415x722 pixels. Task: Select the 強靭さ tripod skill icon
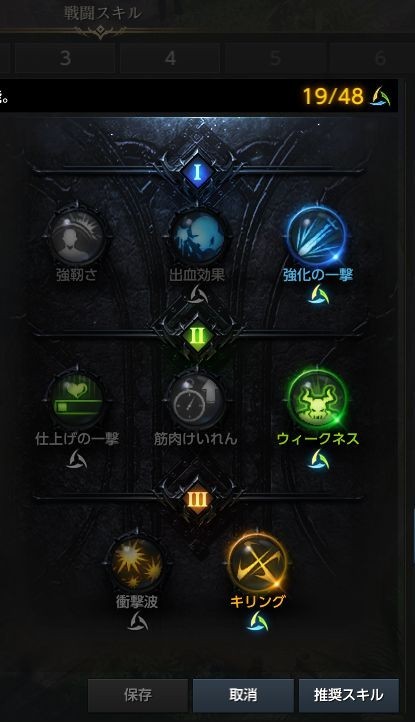click(77, 237)
